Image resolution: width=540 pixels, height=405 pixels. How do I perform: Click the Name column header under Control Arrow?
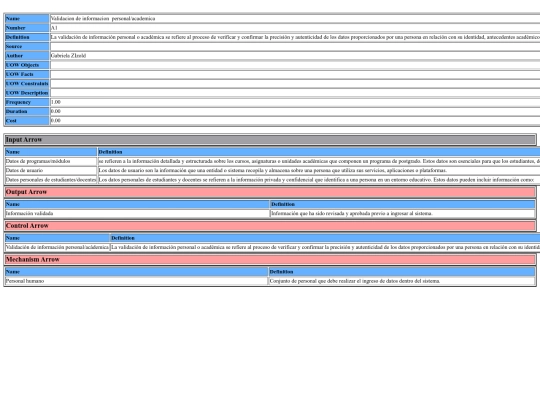tap(57, 238)
